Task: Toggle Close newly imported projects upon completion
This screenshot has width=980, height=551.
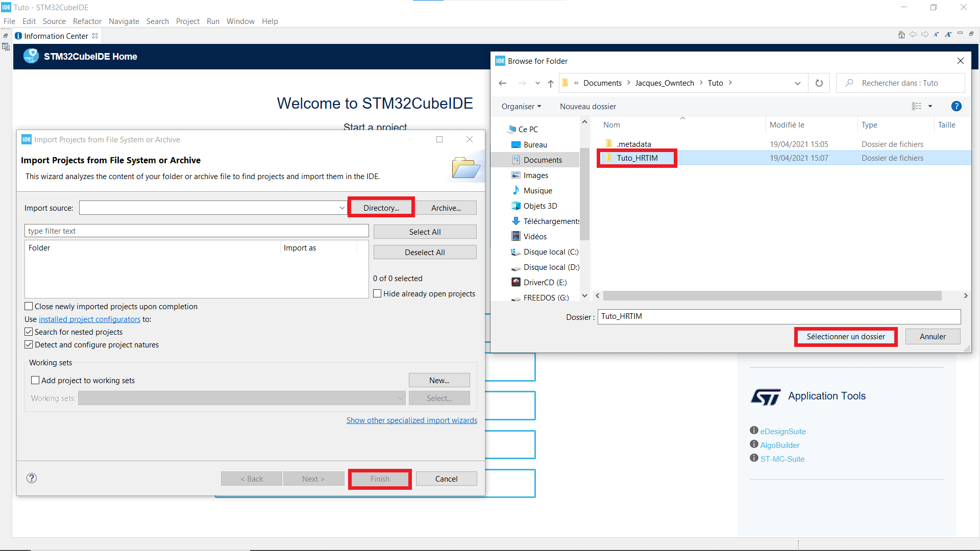Action: coord(29,306)
